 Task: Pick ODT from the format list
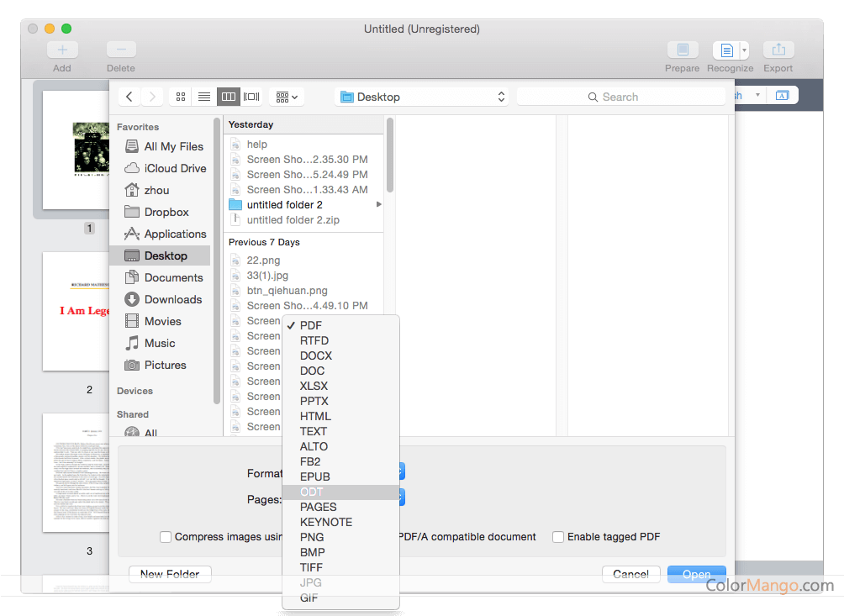click(312, 492)
